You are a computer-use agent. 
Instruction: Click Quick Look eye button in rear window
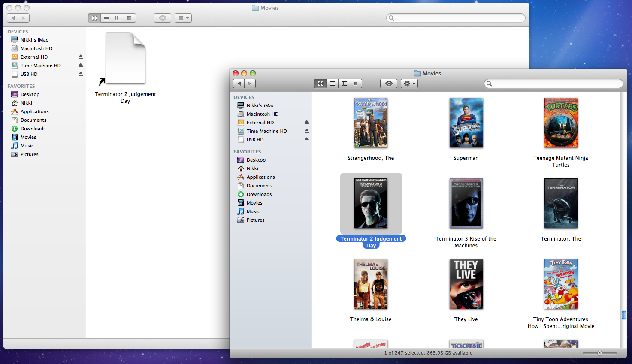(163, 18)
